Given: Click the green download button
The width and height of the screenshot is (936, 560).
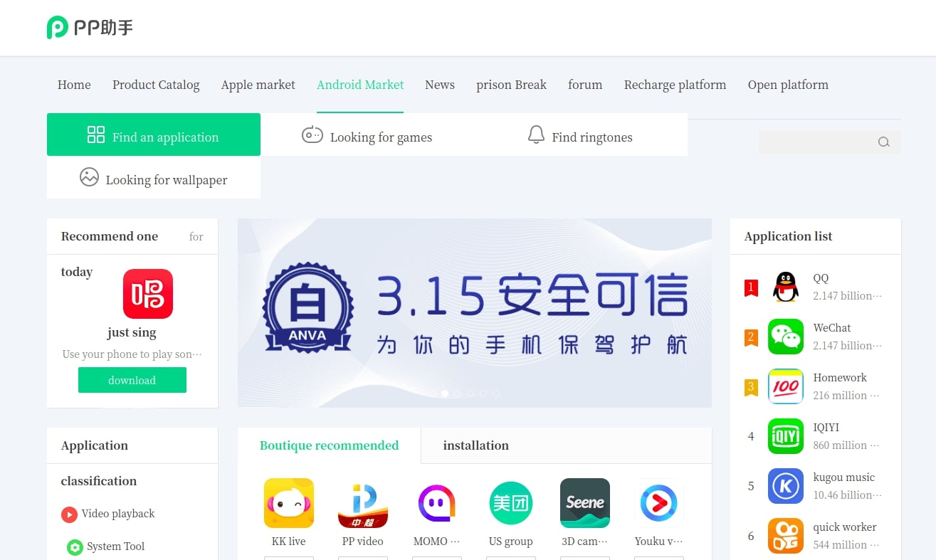Looking at the screenshot, I should [x=132, y=380].
